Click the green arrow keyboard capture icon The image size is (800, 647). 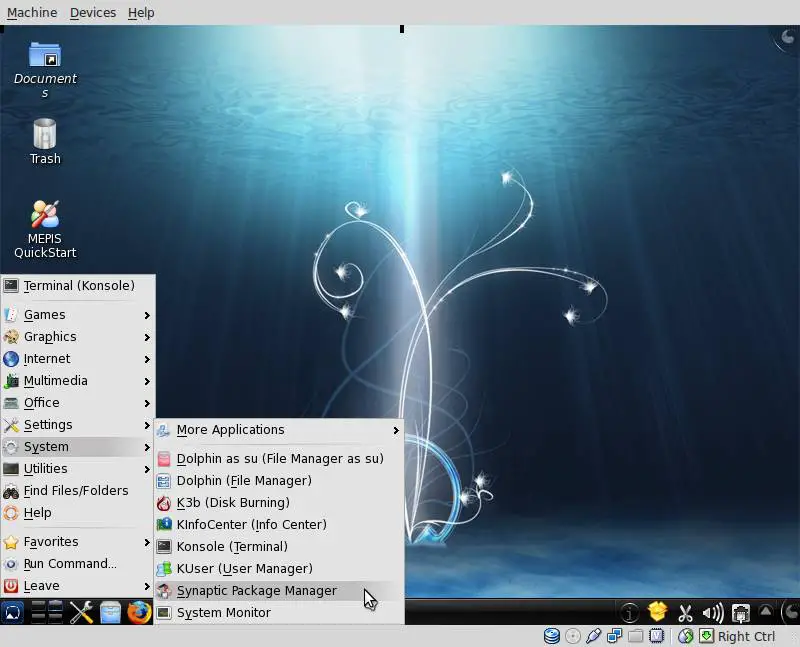[x=706, y=636]
